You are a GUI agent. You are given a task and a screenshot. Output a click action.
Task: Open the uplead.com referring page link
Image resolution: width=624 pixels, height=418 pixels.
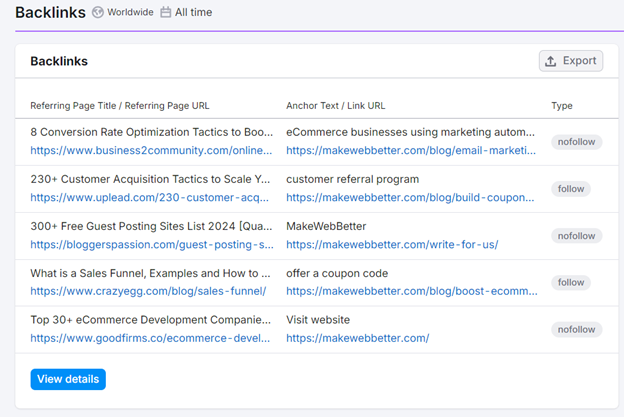tap(150, 197)
